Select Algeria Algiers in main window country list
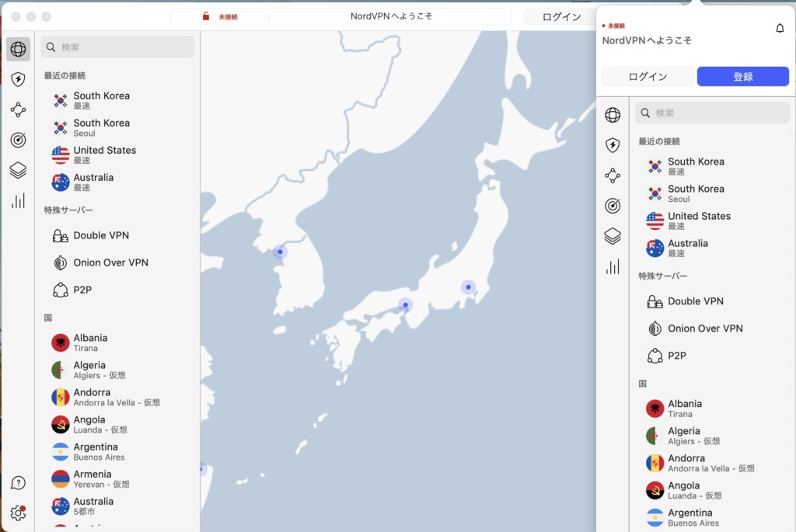 [118, 370]
